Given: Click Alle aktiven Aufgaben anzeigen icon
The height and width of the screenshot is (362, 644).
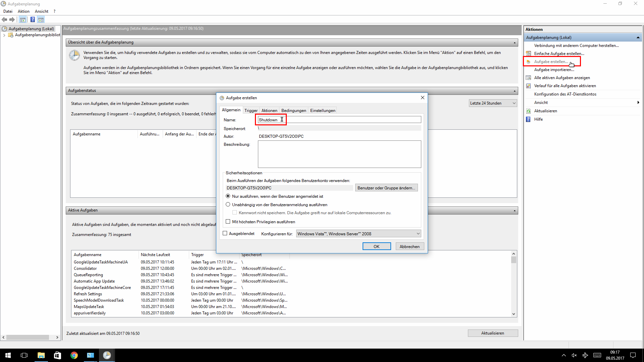Looking at the screenshot, I should [x=529, y=78].
